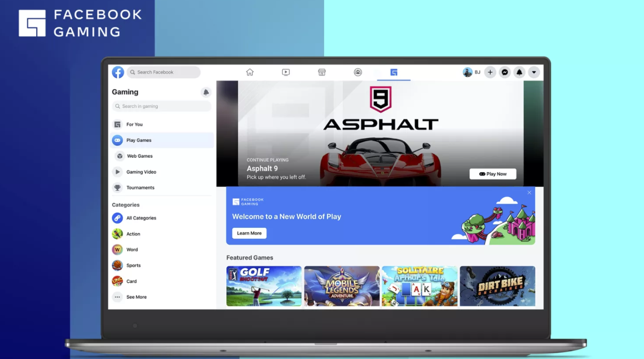Click Play Now for Asphalt 9
This screenshot has width=644, height=359.
[493, 174]
